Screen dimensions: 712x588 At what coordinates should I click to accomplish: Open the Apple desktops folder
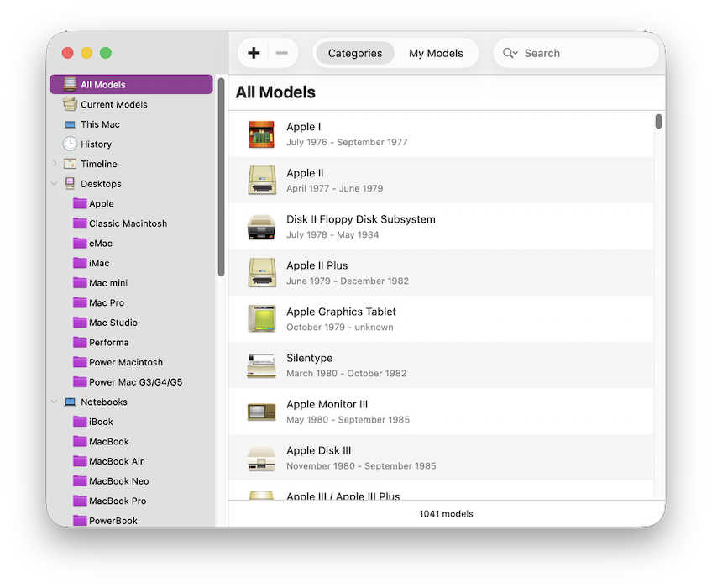pyautogui.click(x=93, y=203)
